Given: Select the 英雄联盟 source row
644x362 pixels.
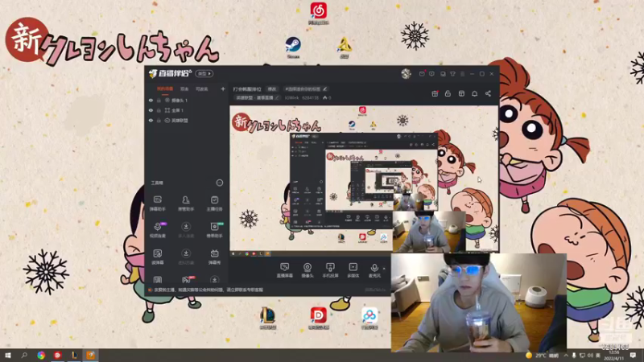Looking at the screenshot, I should click(187, 121).
